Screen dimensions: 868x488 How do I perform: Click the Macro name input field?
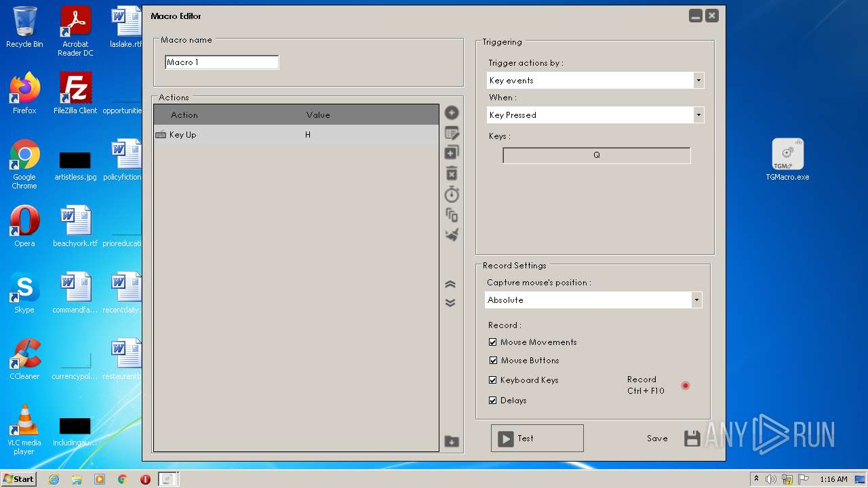[x=222, y=62]
